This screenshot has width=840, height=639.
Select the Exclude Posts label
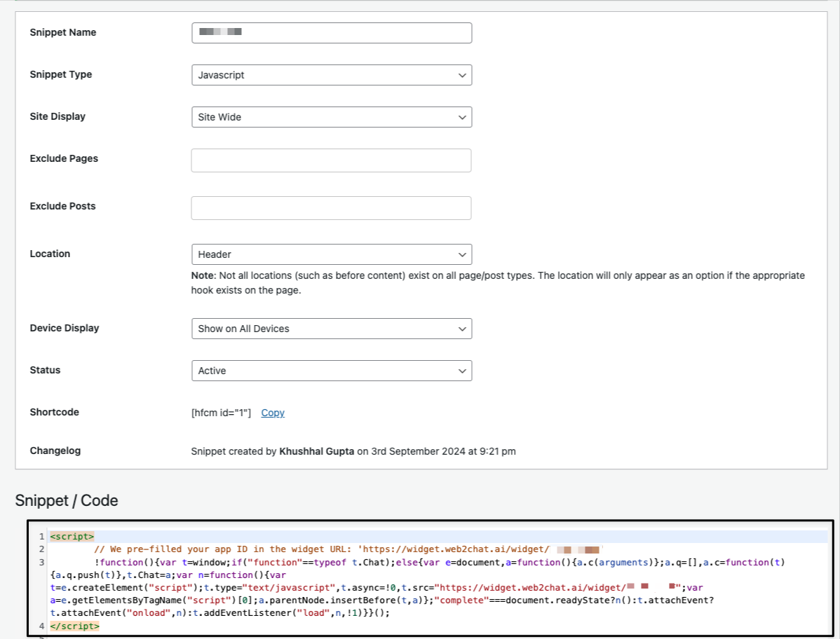[62, 206]
